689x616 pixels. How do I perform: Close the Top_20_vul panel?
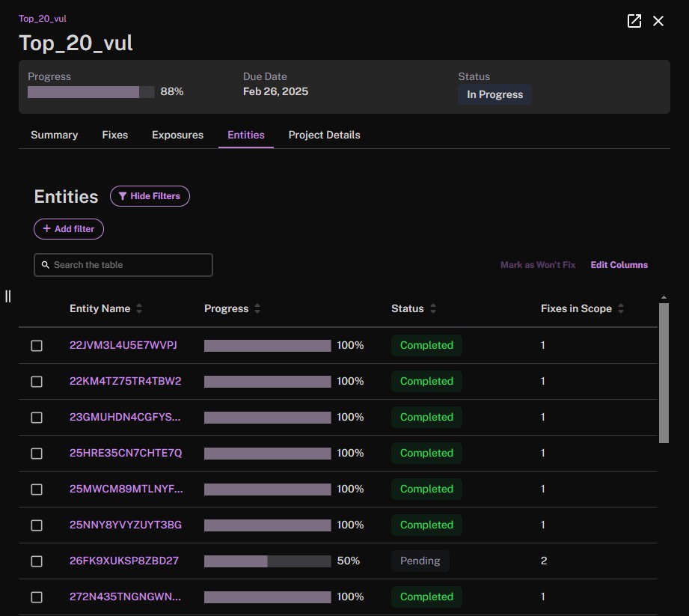[658, 21]
